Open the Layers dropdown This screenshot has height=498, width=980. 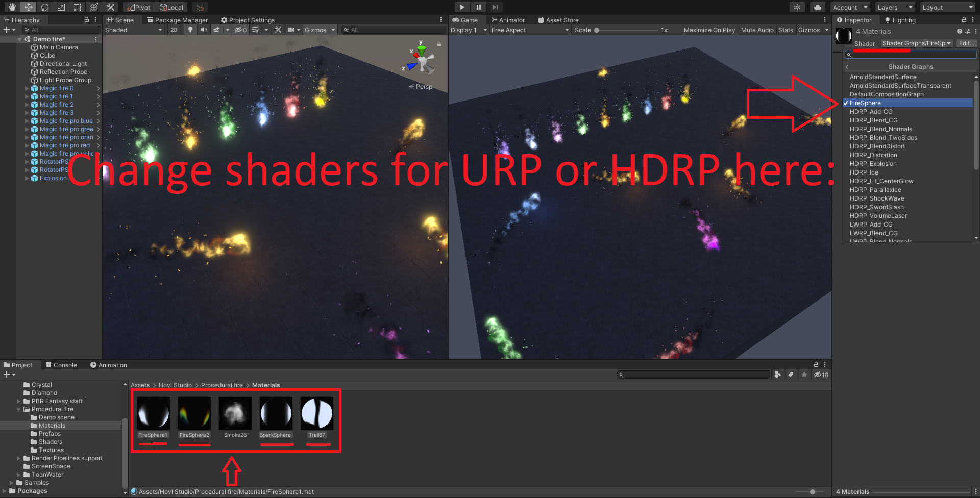pyautogui.click(x=895, y=8)
